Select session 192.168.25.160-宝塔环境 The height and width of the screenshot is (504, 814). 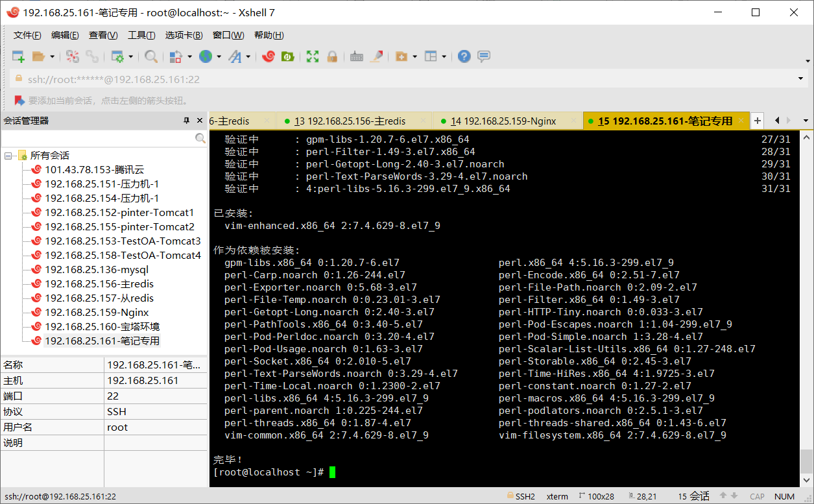click(102, 327)
